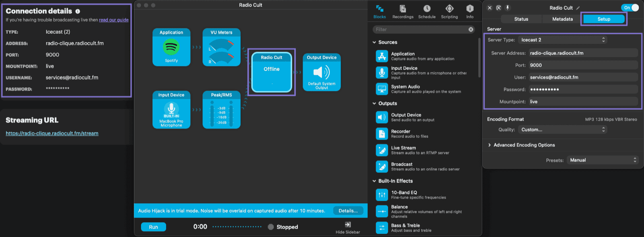Click the Hide Sidebar icon
This screenshot has height=237, width=644.
[348, 225]
